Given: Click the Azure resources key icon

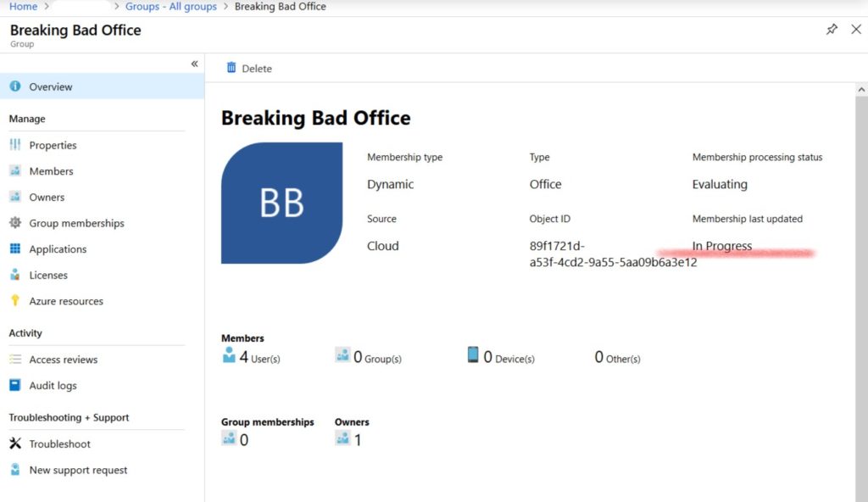Looking at the screenshot, I should click(15, 301).
